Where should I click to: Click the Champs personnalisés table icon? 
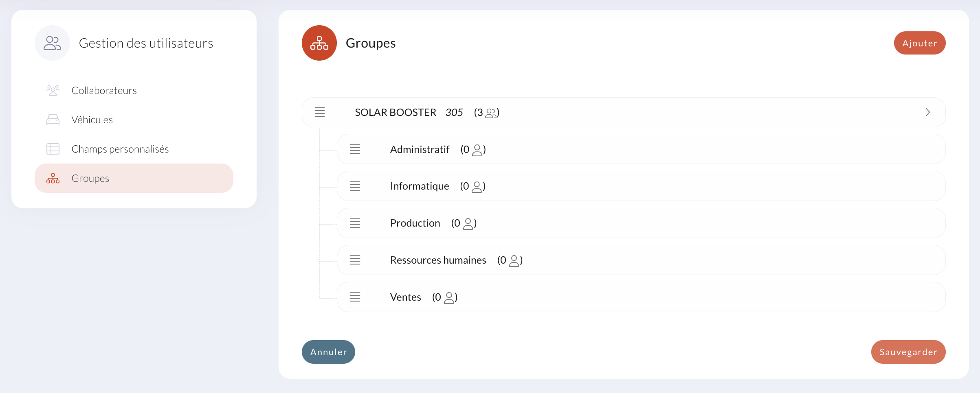click(x=53, y=149)
